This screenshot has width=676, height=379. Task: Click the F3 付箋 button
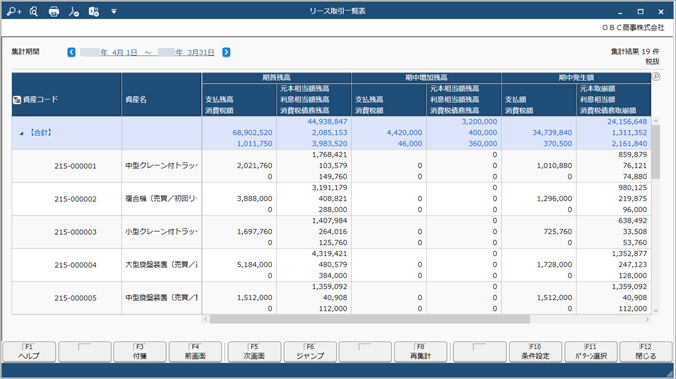click(x=140, y=352)
